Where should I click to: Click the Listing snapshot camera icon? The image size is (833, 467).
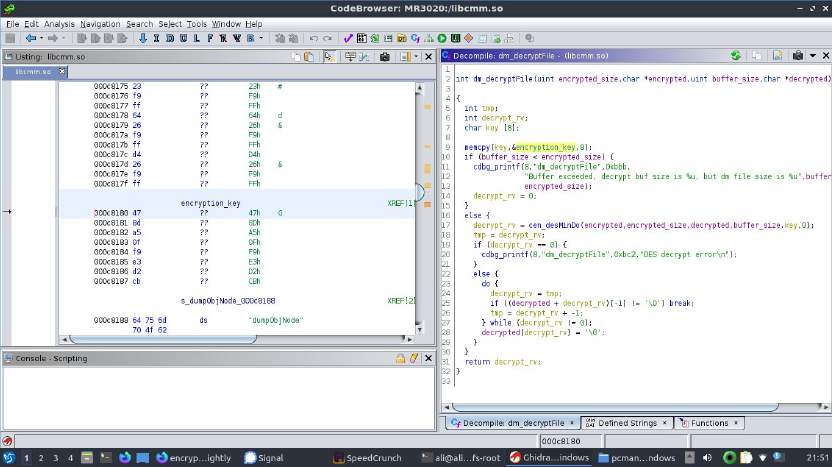coord(385,57)
